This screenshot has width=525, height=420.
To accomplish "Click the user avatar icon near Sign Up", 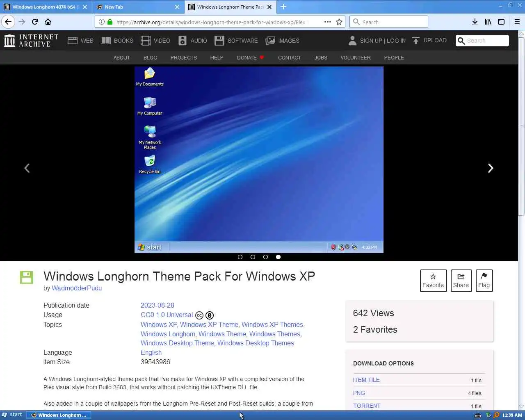I will click(352, 40).
